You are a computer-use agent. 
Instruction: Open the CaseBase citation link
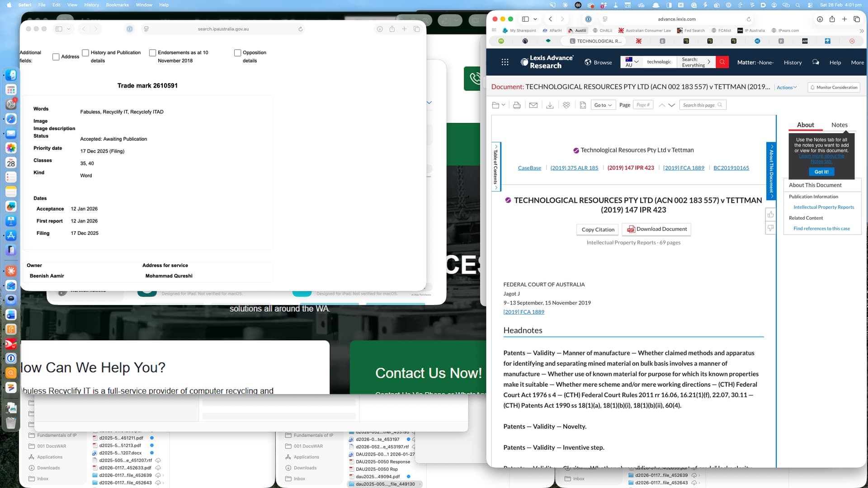(529, 168)
